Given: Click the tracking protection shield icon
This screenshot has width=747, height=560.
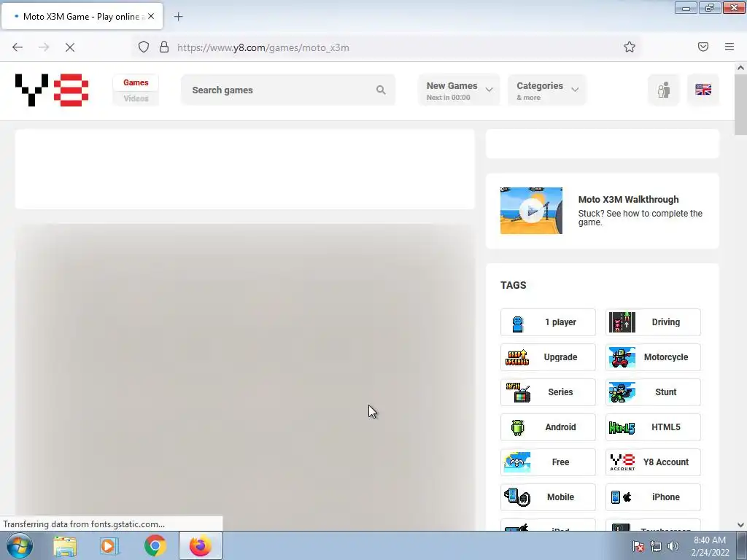Looking at the screenshot, I should pyautogui.click(x=144, y=47).
